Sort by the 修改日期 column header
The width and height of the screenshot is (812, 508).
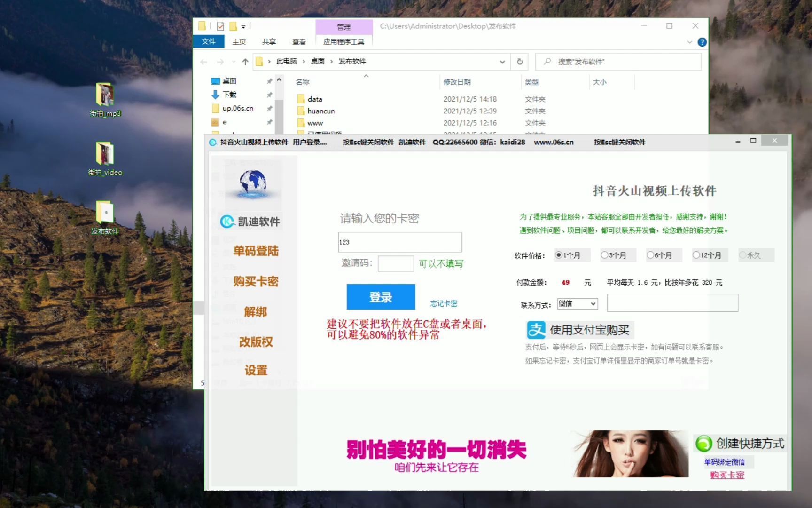pos(457,82)
